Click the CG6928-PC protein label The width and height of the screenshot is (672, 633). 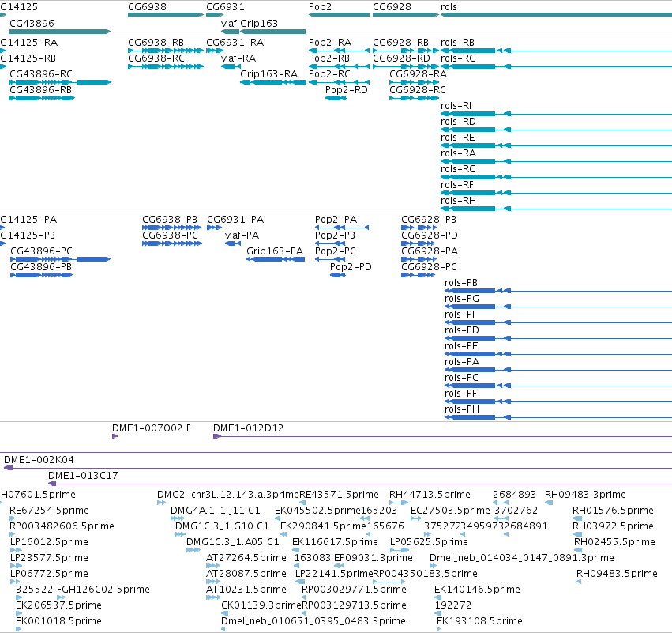pyautogui.click(x=429, y=267)
